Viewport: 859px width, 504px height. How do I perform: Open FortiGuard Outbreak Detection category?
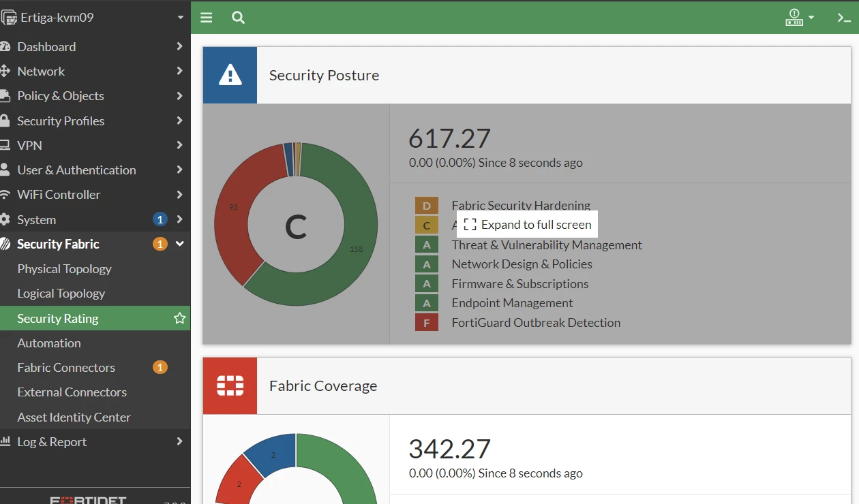tap(536, 322)
